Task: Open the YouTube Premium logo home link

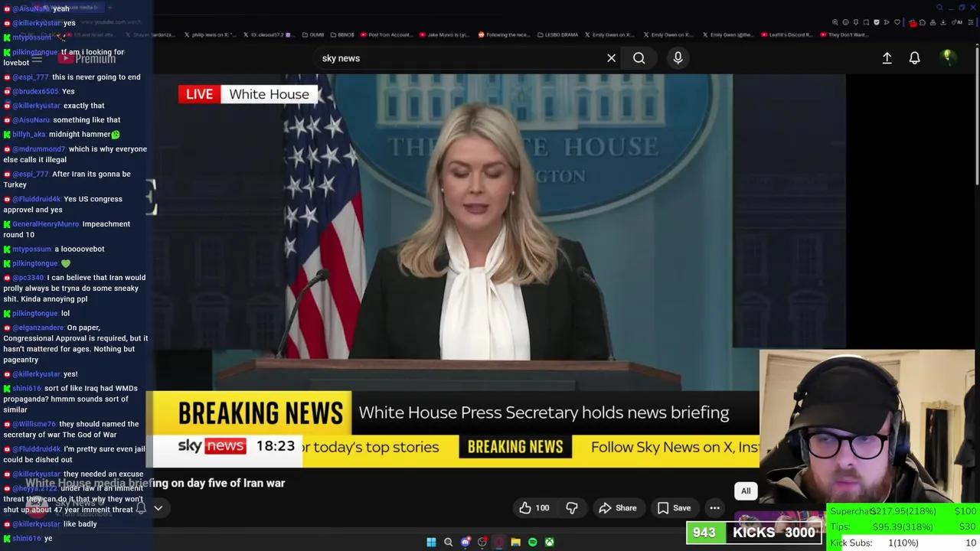Action: point(87,58)
